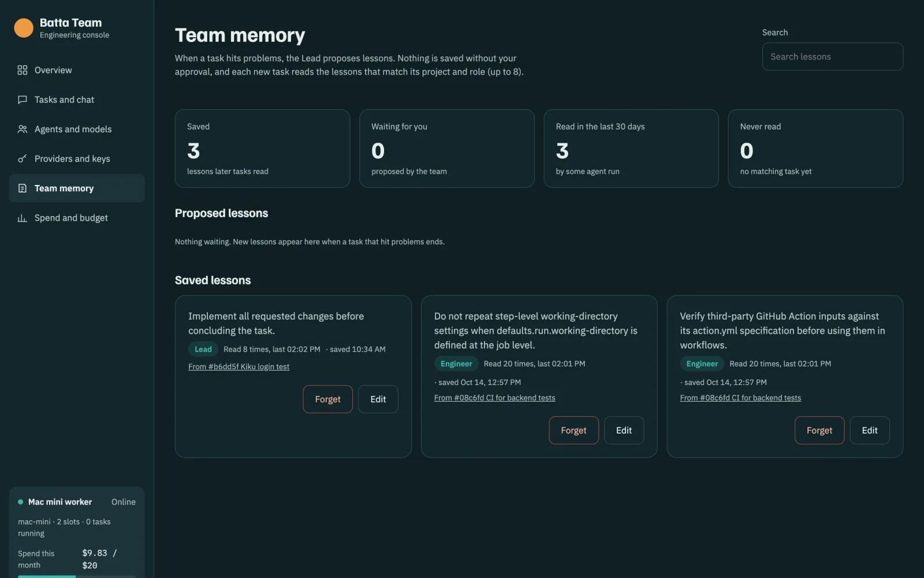
Task: Click the Never read stat card
Action: coord(815,149)
